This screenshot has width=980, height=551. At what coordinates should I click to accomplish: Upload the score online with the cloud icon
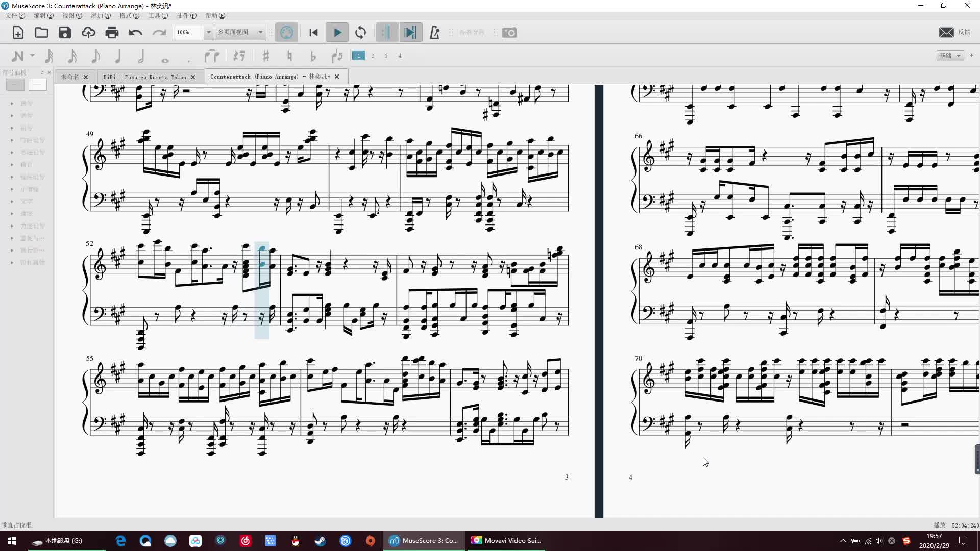pos(88,33)
